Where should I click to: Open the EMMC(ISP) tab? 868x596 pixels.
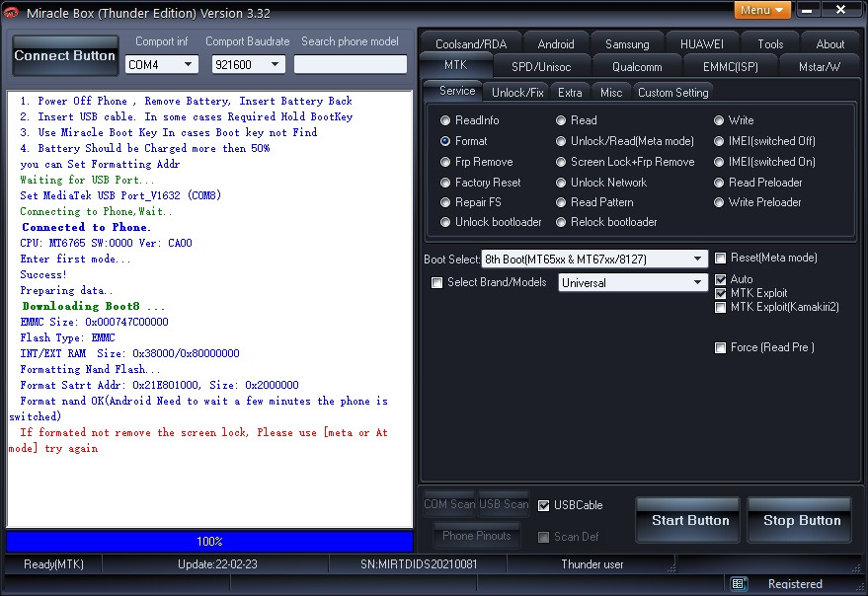coord(730,67)
